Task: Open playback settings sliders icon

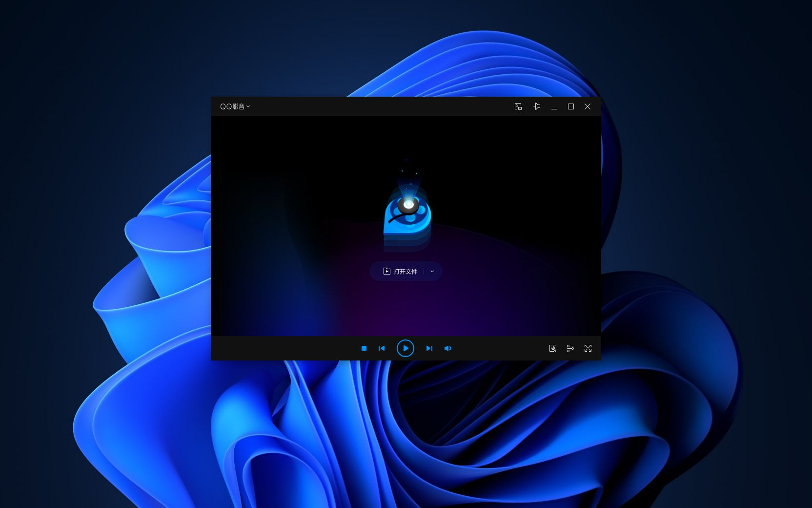Action: pos(570,348)
